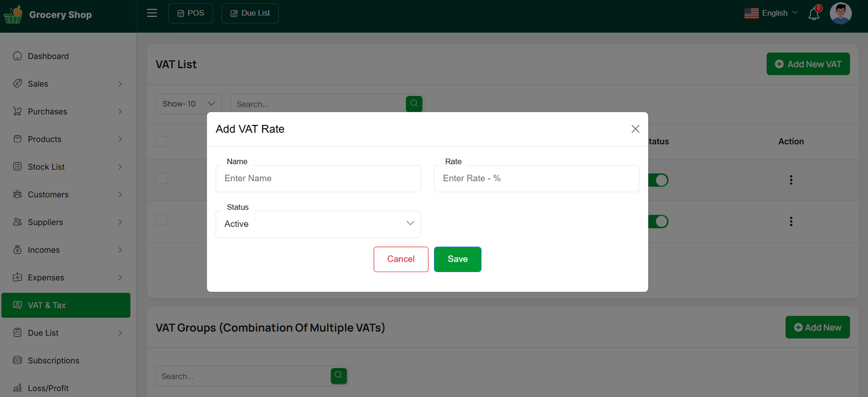Screen dimensions: 868x397
Task: Click the hamburger menu icon
Action: tap(152, 13)
